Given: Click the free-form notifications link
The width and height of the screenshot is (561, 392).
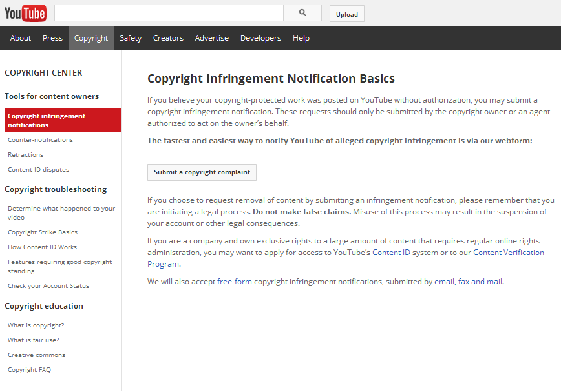Looking at the screenshot, I should coord(235,282).
